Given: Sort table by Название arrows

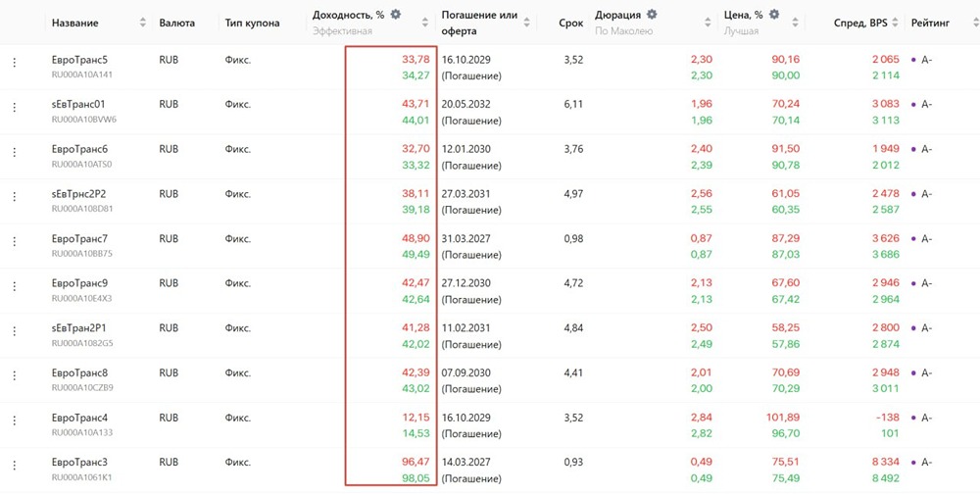Looking at the screenshot, I should click(x=143, y=23).
